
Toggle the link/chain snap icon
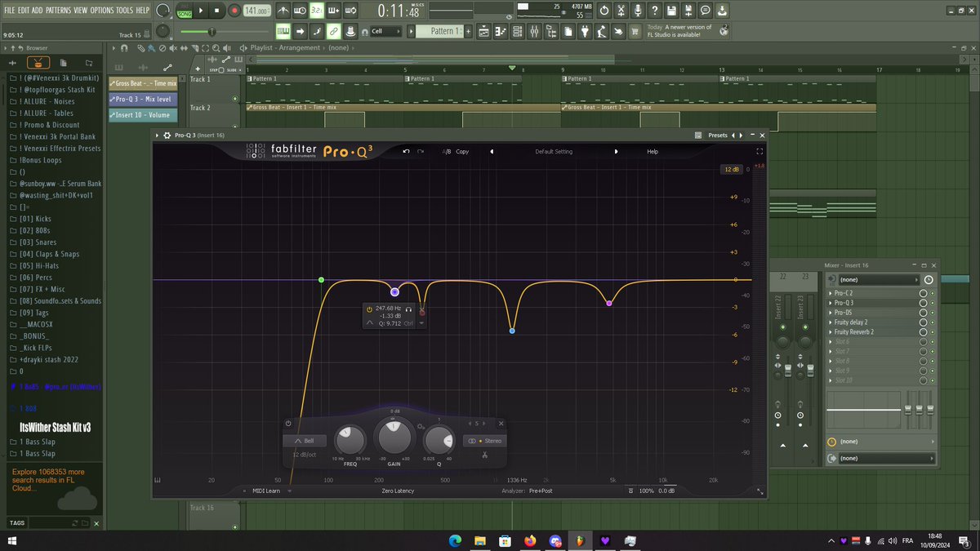pos(333,31)
